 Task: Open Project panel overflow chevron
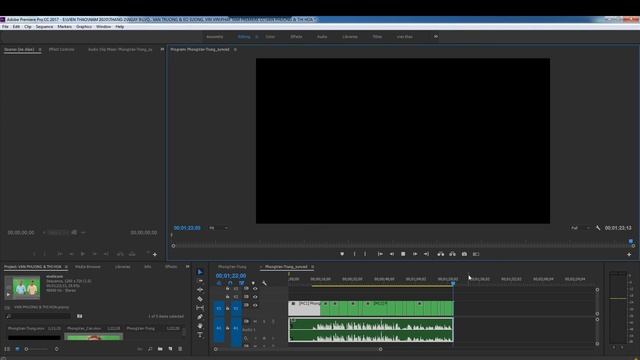[187, 267]
